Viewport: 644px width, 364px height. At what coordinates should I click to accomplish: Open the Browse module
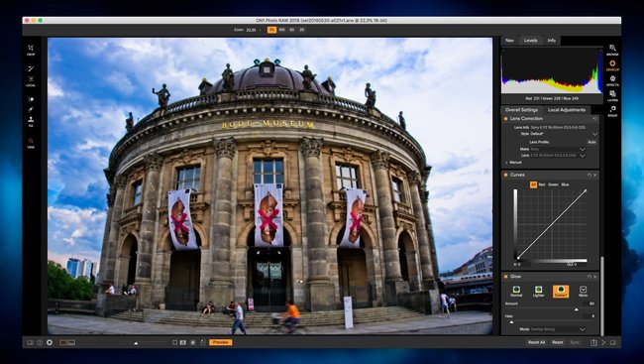pos(612,50)
